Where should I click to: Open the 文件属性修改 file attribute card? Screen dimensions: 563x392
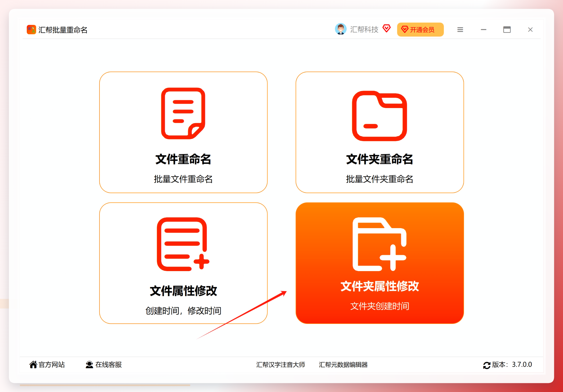[x=183, y=263]
